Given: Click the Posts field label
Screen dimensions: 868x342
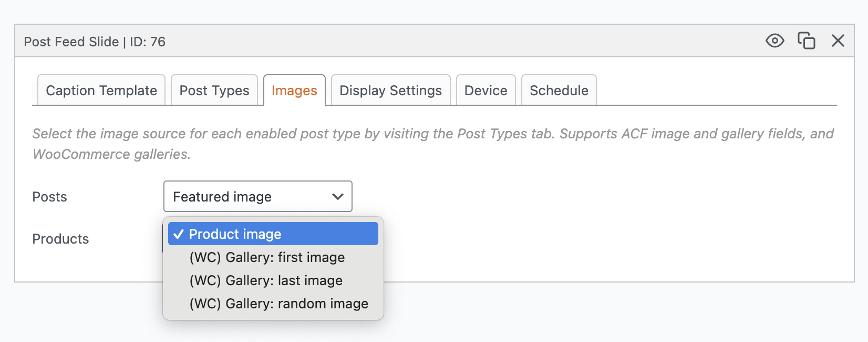Looking at the screenshot, I should (x=50, y=197).
